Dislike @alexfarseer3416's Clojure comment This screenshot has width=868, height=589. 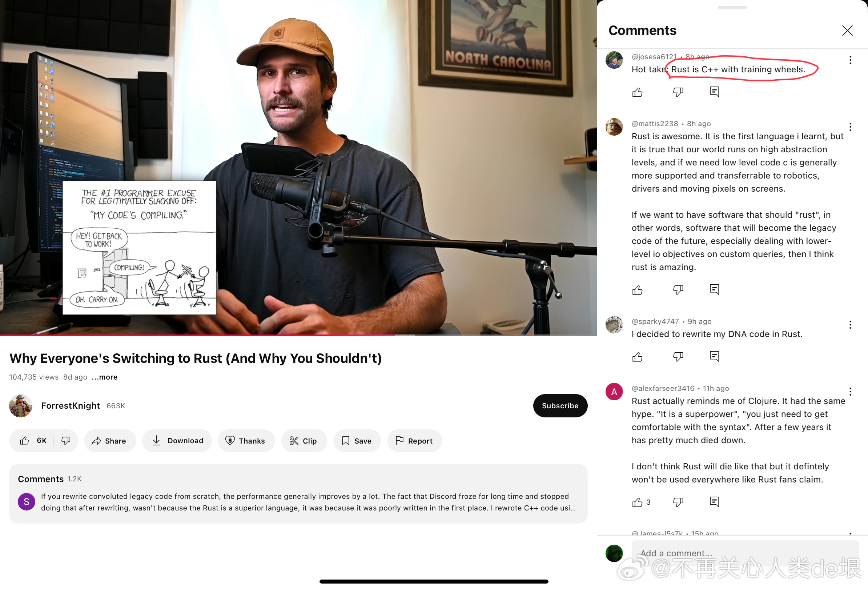[x=678, y=502]
